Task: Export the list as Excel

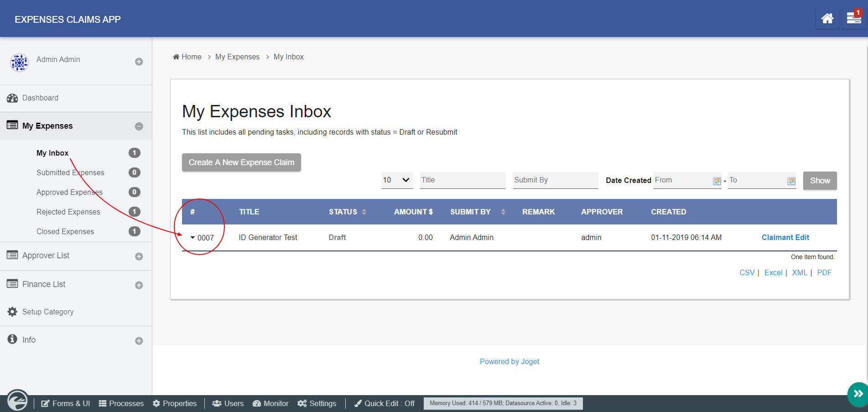Action: (774, 272)
